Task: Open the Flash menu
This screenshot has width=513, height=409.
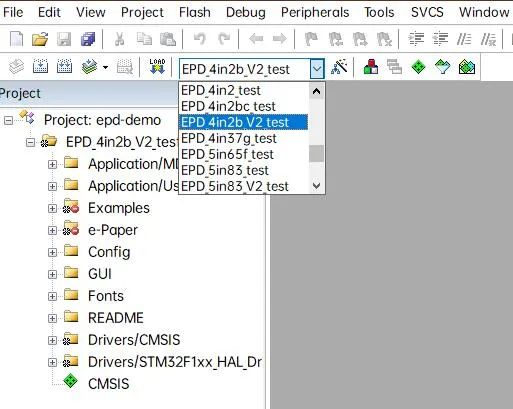Action: click(x=195, y=12)
